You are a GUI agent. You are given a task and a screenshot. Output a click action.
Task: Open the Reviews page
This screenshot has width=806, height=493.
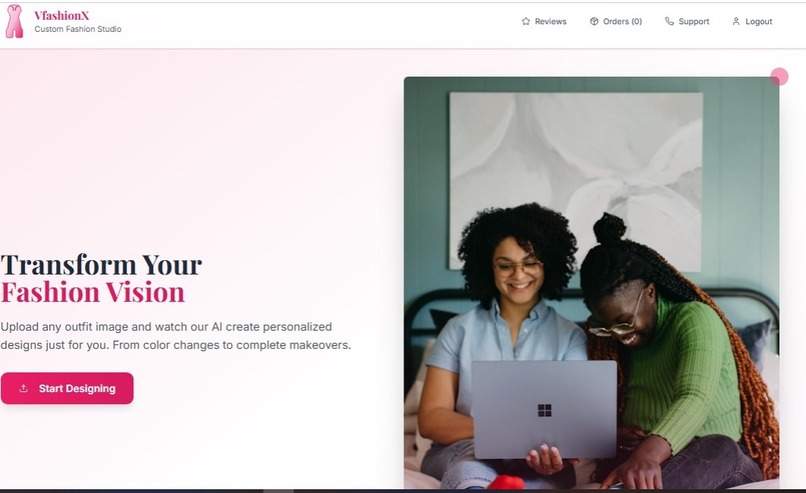tap(544, 22)
